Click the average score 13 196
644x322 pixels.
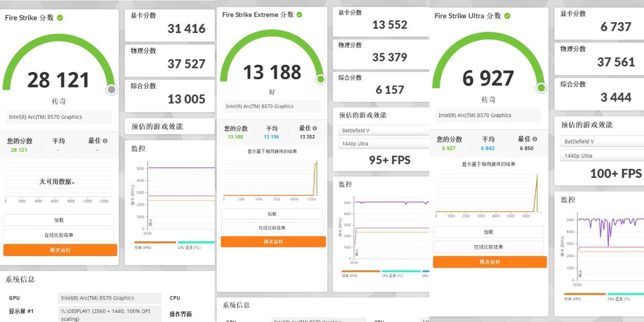271,137
